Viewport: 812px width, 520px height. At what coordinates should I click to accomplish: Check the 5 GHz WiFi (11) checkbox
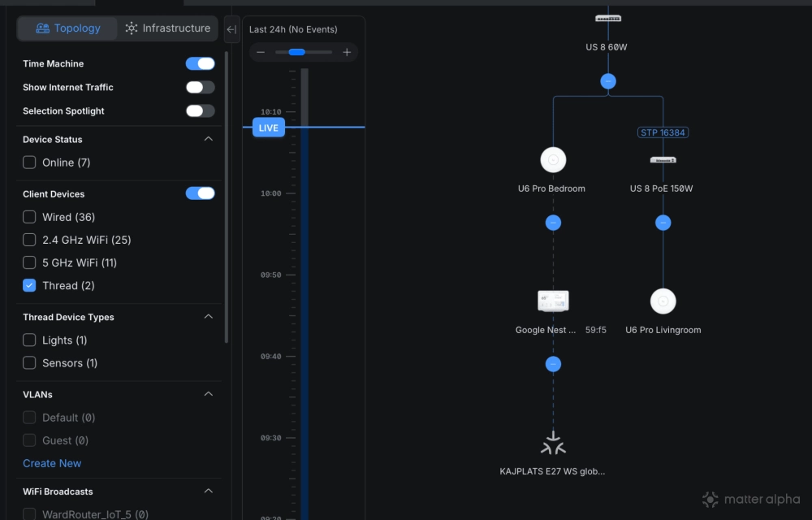pos(29,262)
